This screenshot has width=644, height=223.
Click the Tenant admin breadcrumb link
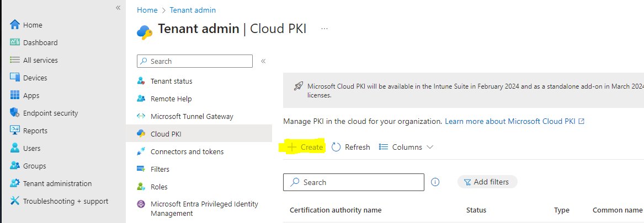point(193,10)
